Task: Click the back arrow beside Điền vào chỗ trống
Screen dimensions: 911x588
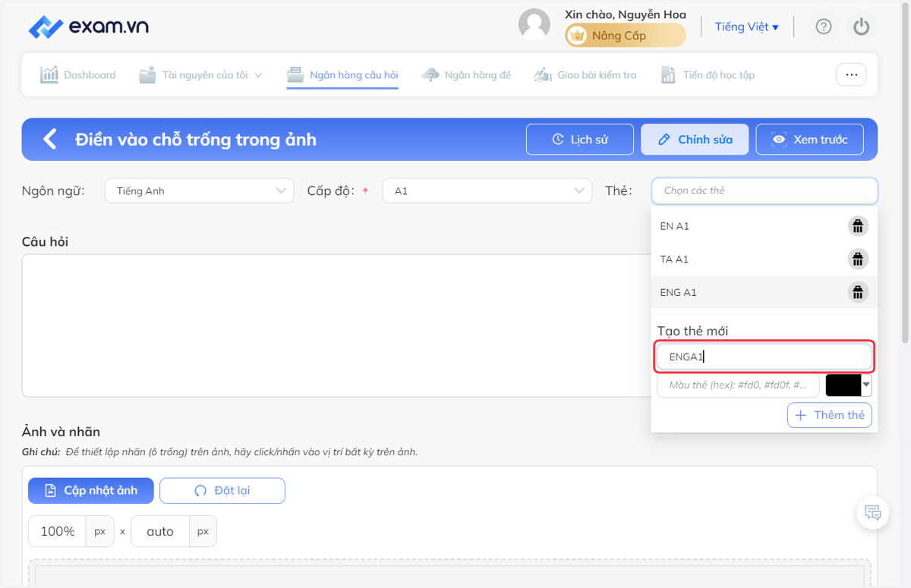Action: [50, 139]
